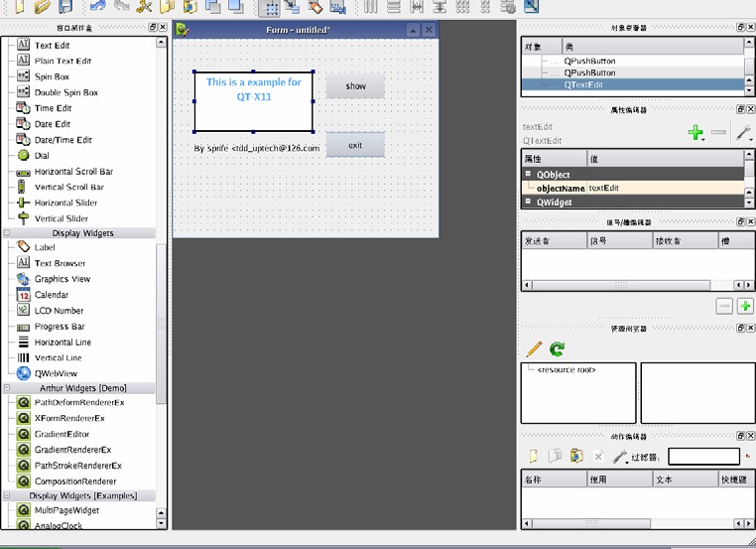
Task: Add a signal/slot connection with the green plus
Action: (744, 307)
